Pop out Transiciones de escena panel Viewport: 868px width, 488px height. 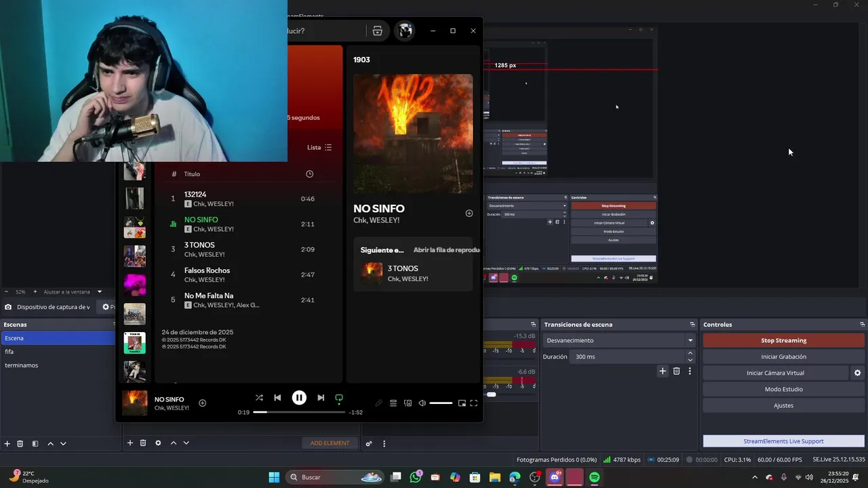coord(692,325)
